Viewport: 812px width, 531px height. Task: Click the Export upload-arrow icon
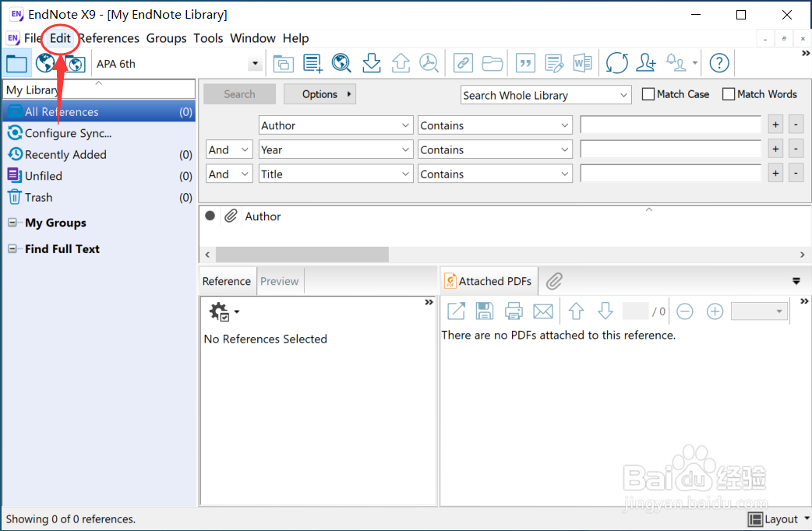pyautogui.click(x=401, y=63)
